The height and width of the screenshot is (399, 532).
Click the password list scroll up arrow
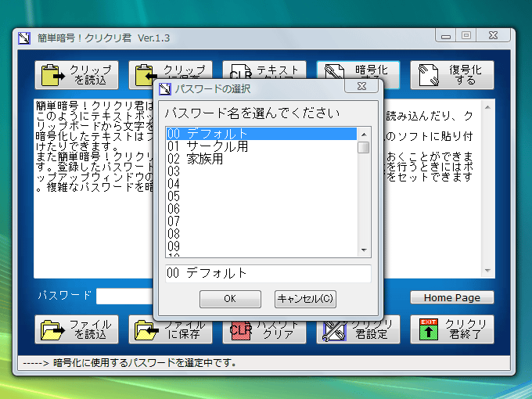(364, 135)
